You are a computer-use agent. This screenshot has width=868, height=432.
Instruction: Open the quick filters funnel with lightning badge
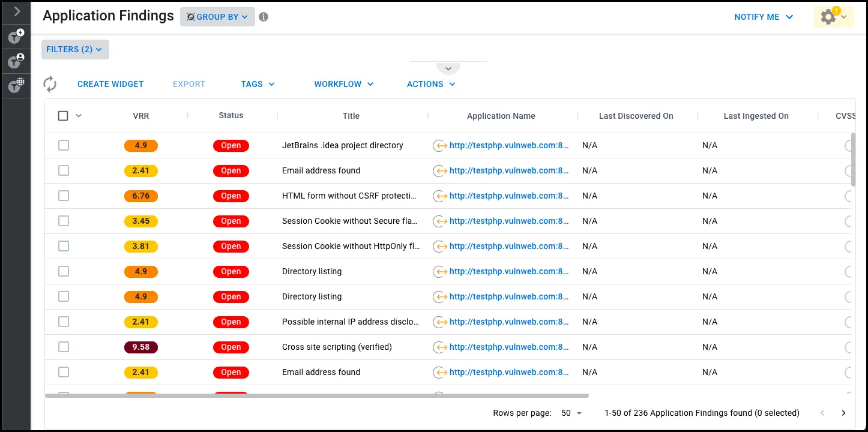click(16, 37)
